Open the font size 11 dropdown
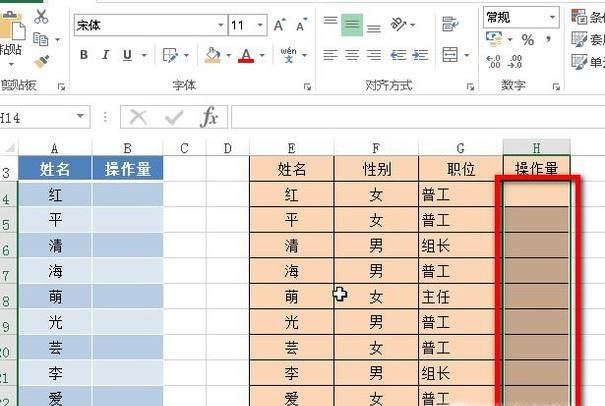The height and width of the screenshot is (406, 605). (260, 25)
